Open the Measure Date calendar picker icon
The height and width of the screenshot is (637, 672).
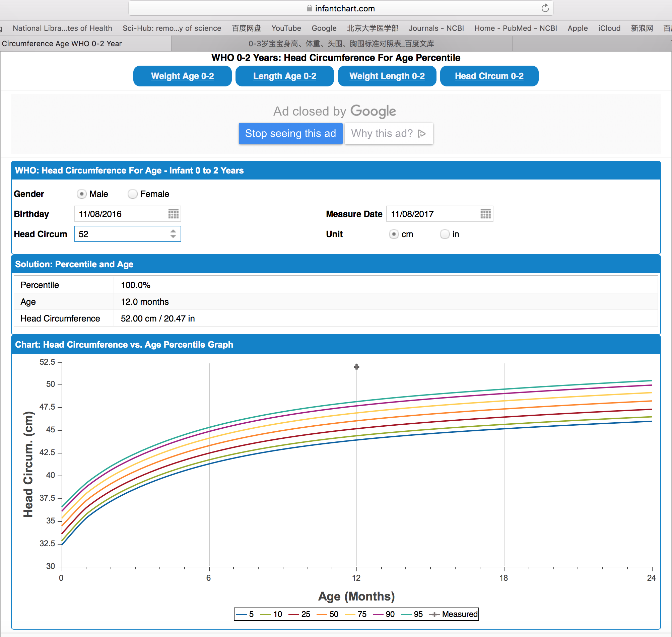[486, 214]
